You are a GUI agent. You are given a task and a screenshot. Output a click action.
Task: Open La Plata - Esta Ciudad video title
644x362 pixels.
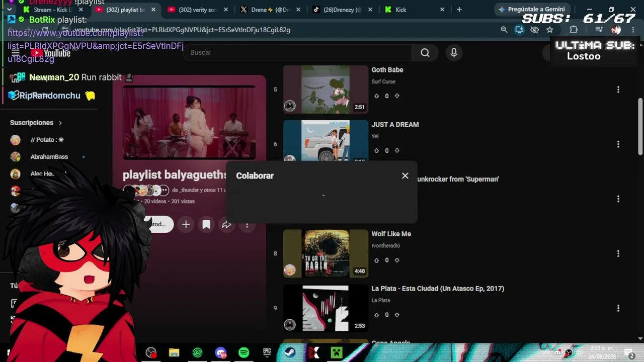coord(438,289)
